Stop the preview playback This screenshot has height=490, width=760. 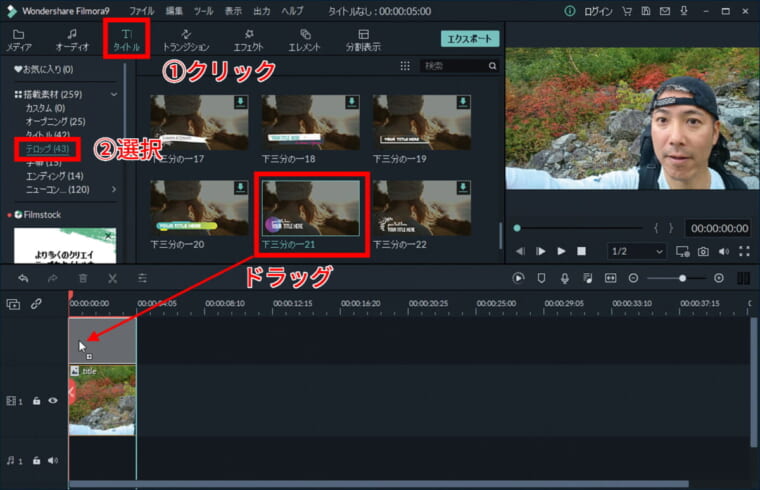[581, 251]
